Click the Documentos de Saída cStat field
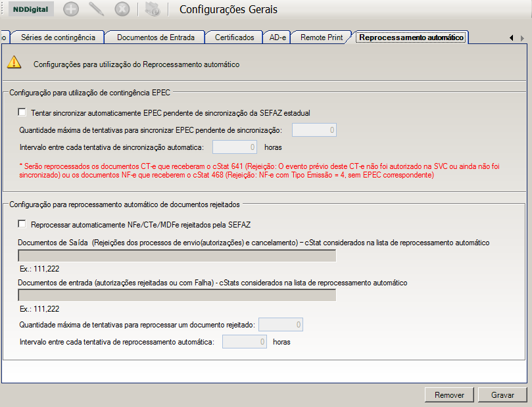The image size is (532, 407). click(177, 256)
